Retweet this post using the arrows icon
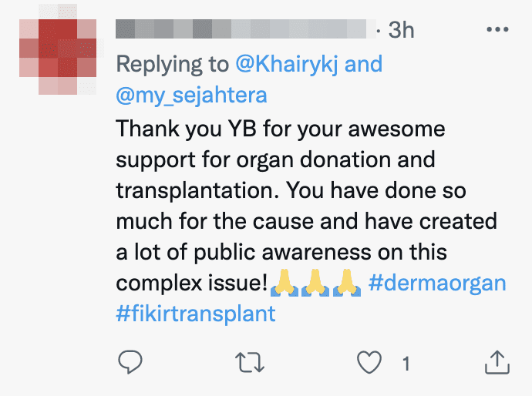The image size is (532, 396). click(x=250, y=362)
